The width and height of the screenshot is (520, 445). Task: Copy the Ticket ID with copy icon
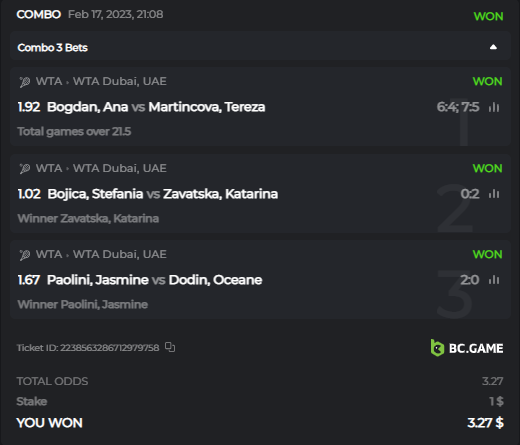[x=170, y=347]
